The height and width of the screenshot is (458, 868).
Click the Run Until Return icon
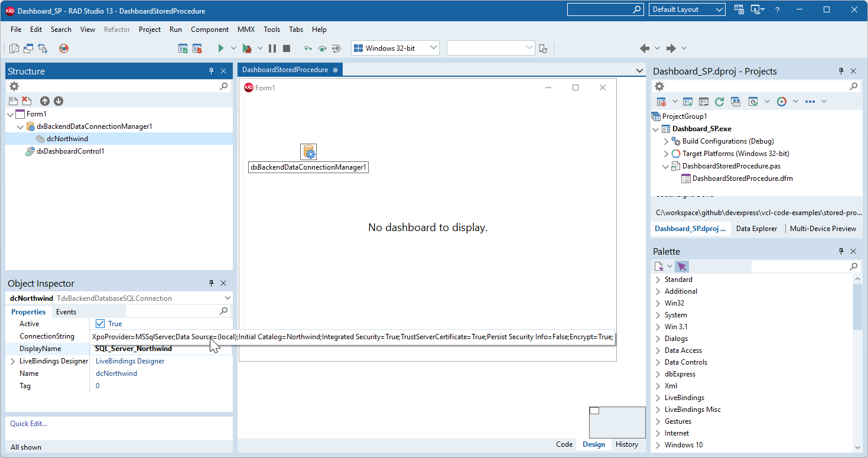click(x=336, y=48)
